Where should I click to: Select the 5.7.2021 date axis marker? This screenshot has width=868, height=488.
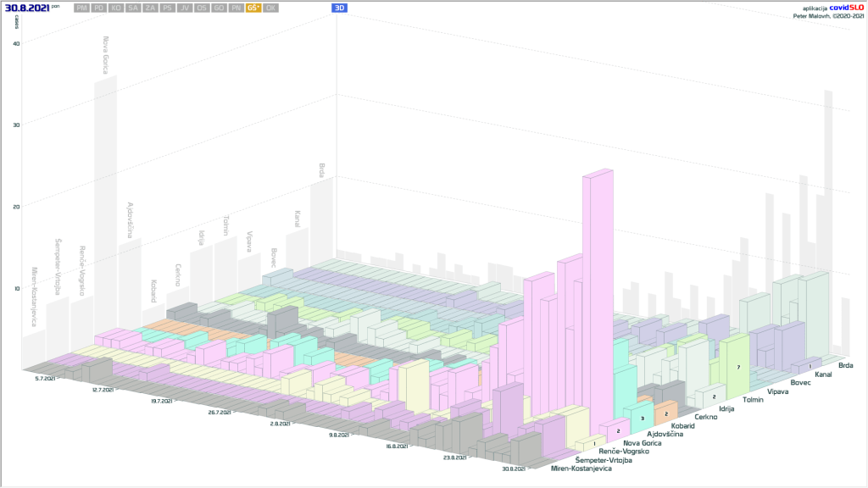48,380
